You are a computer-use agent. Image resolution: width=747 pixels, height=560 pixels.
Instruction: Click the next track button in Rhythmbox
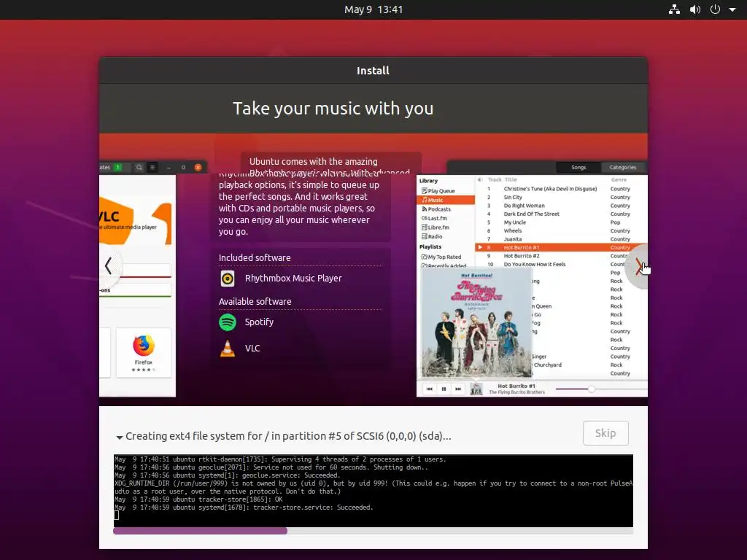pyautogui.click(x=458, y=389)
